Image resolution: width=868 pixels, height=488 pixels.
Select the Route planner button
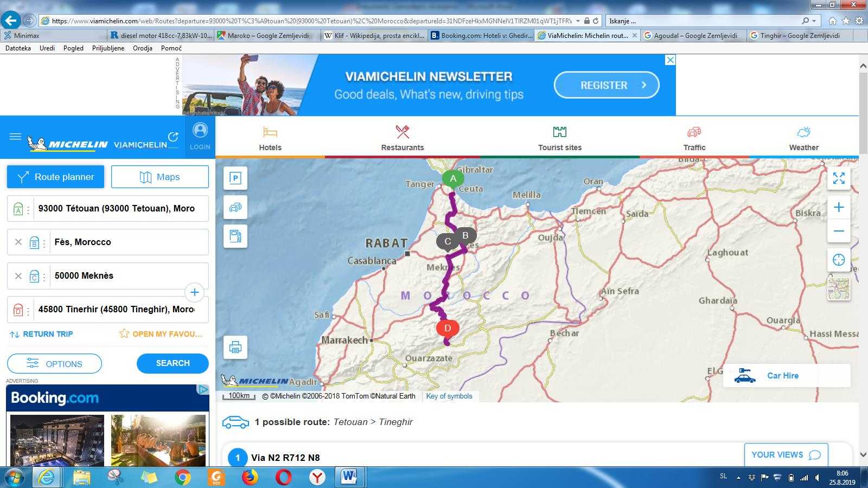[x=55, y=177]
